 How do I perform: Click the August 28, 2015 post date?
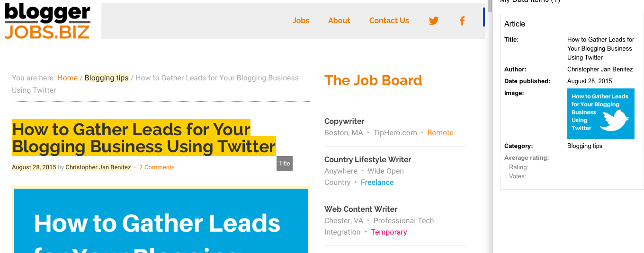34,167
